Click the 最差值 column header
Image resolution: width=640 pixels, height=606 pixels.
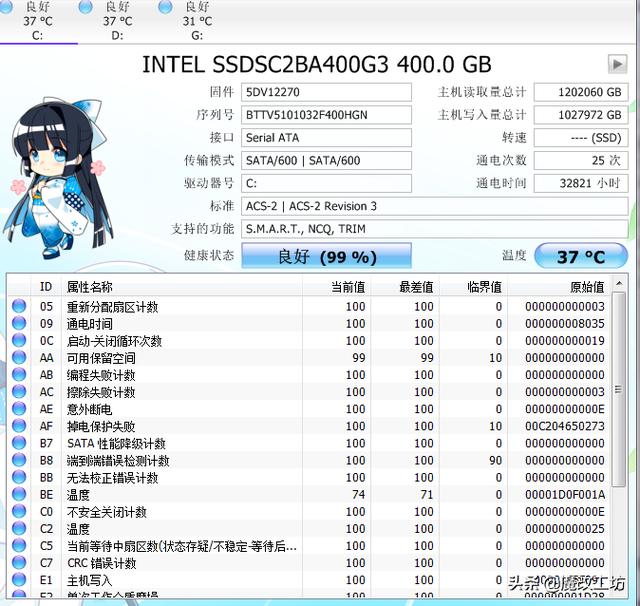405,287
